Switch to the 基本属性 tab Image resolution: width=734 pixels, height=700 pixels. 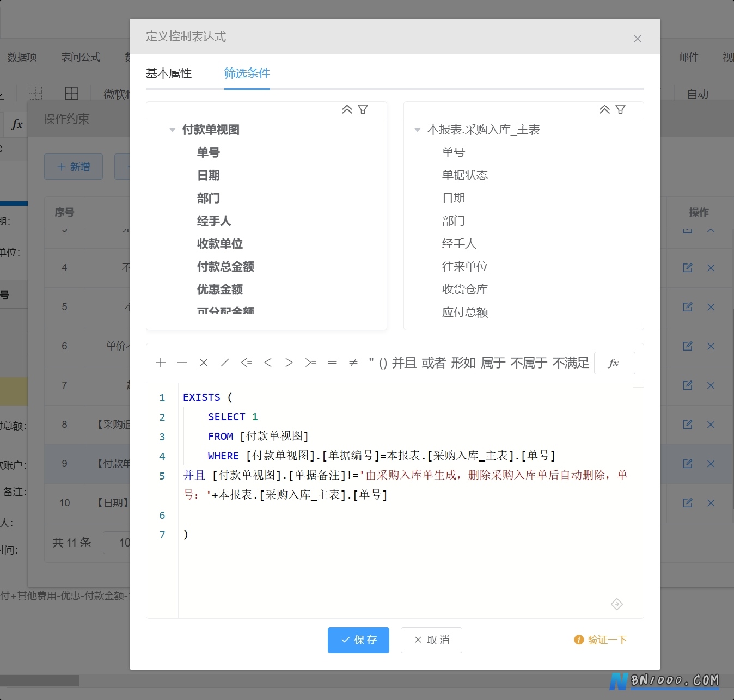[169, 73]
